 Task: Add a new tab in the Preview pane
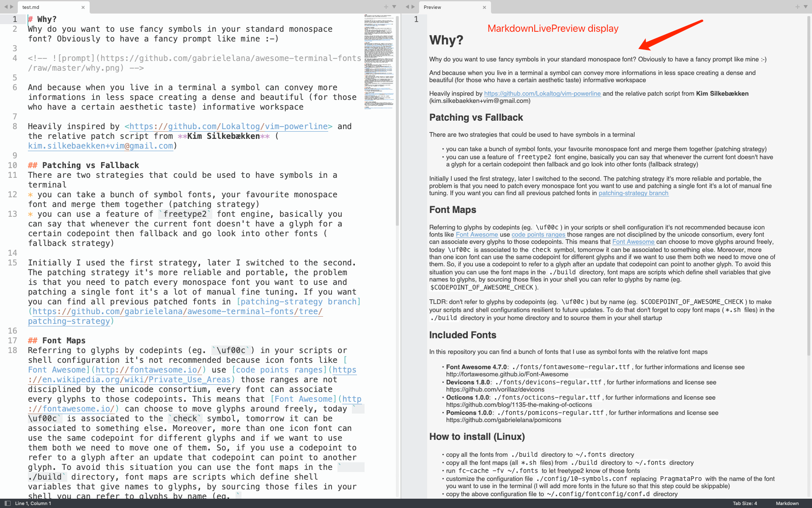(797, 7)
